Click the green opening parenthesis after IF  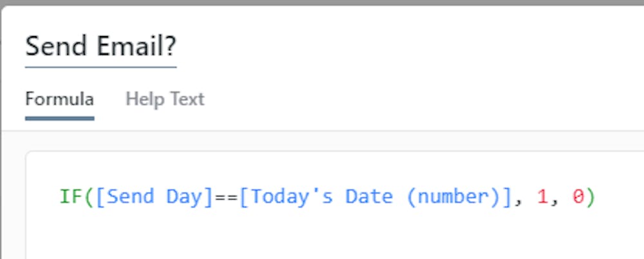tap(89, 197)
